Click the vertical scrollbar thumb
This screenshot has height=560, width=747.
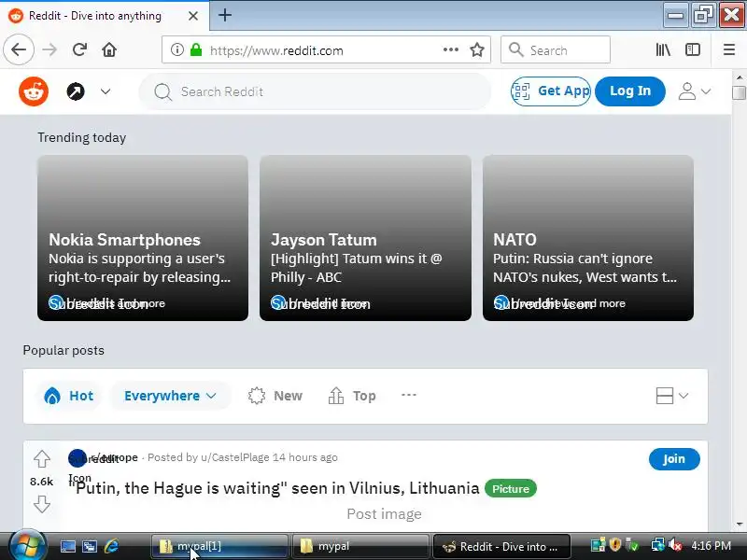pyautogui.click(x=739, y=92)
